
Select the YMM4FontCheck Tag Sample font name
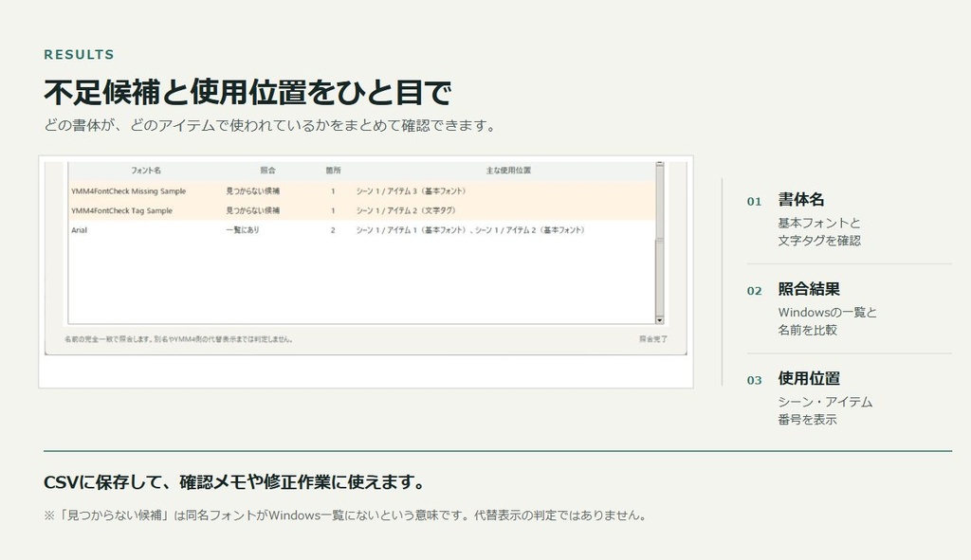tap(121, 210)
